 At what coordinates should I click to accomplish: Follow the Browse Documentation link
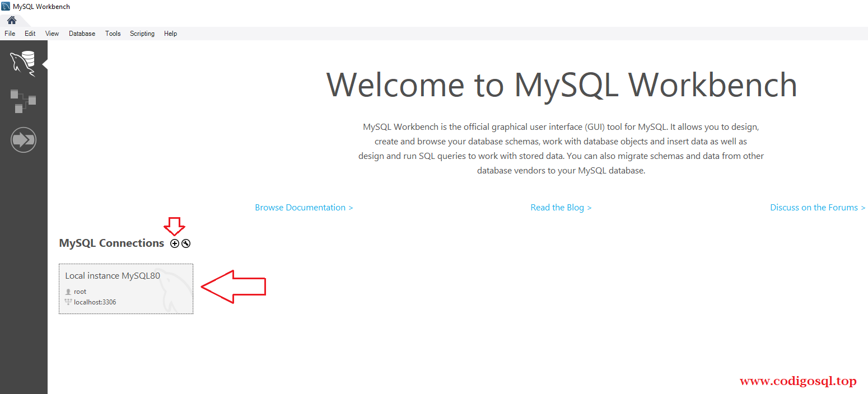tap(304, 208)
